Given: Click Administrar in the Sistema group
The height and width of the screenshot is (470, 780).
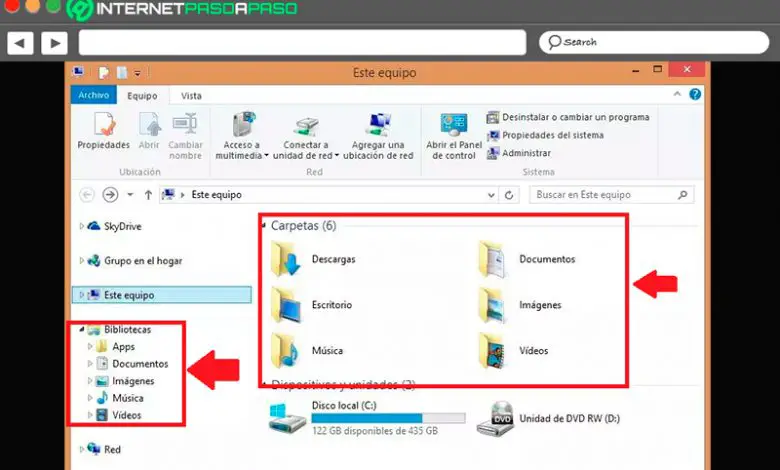Looking at the screenshot, I should tap(518, 153).
